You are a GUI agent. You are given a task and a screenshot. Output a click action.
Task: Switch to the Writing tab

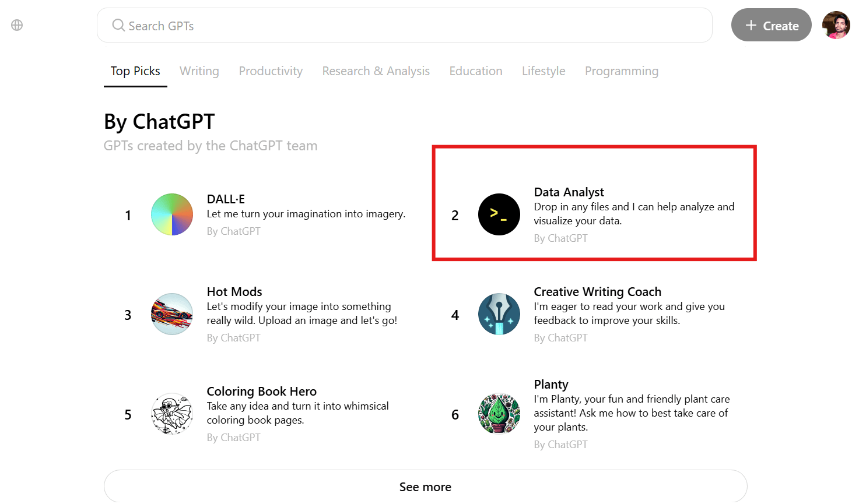[199, 71]
